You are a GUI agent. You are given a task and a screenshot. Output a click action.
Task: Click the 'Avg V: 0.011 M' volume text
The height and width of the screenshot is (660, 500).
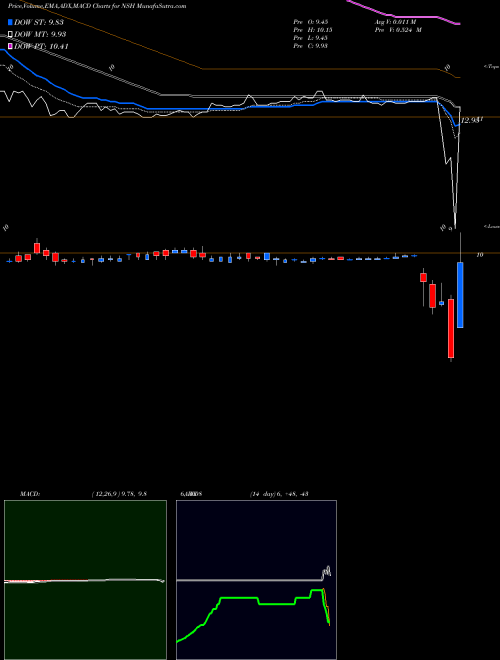(397, 22)
